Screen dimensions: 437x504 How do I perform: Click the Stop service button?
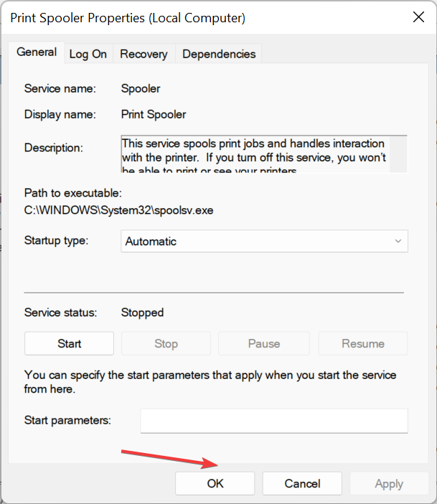(166, 344)
